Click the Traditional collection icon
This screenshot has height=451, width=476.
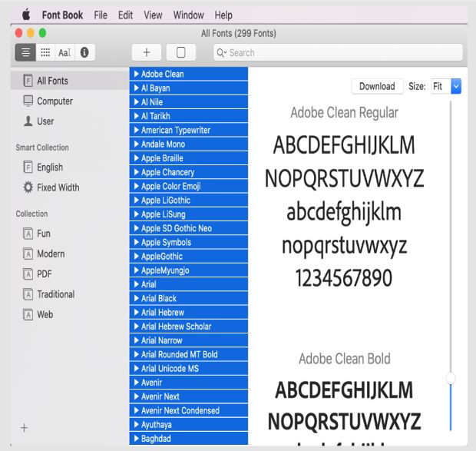(x=28, y=294)
